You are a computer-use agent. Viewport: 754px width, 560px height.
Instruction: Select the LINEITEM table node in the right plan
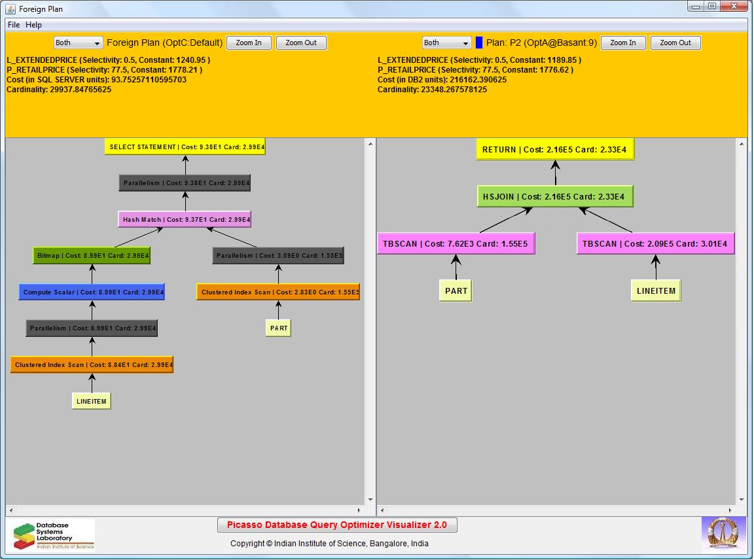tap(656, 291)
